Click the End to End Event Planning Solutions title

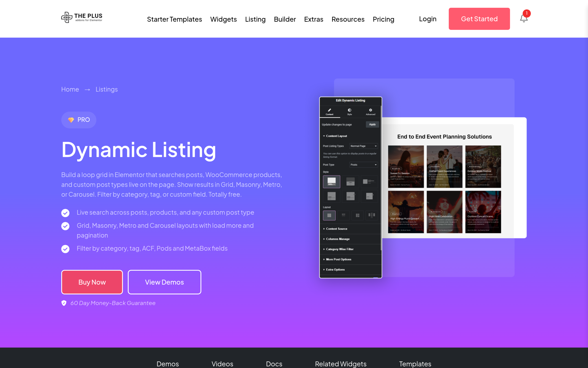coord(444,137)
